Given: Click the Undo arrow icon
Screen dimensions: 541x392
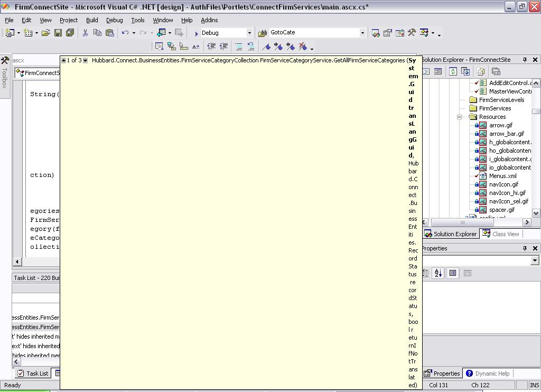Looking at the screenshot, I should click(125, 33).
